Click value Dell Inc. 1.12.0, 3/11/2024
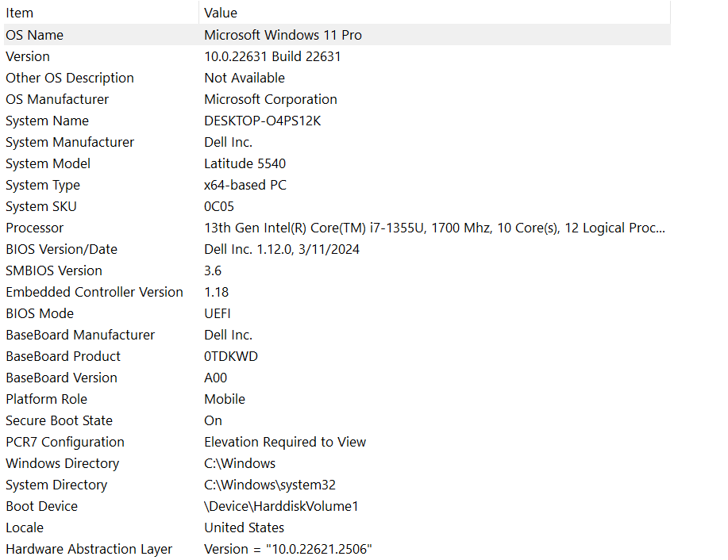This screenshot has height=560, width=728. click(x=282, y=249)
